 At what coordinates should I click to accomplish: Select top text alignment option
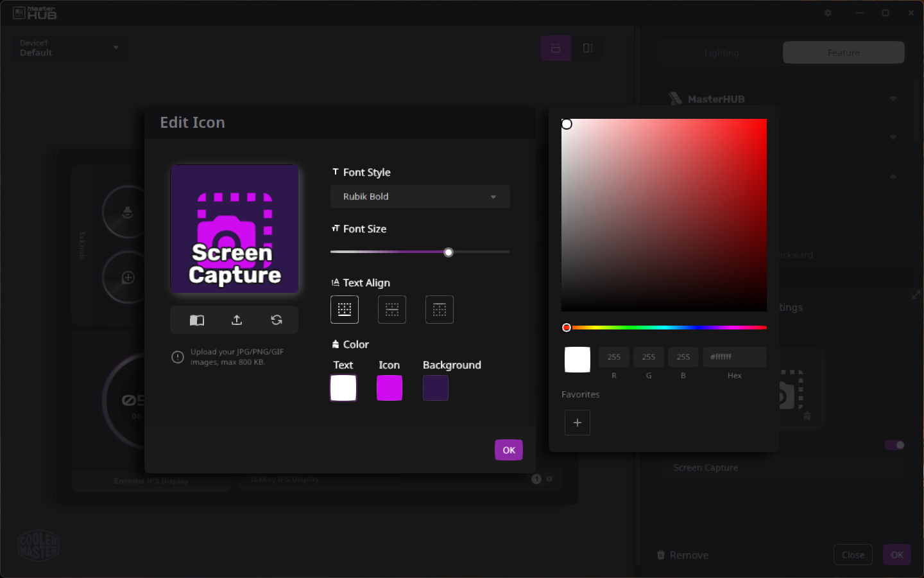(440, 310)
